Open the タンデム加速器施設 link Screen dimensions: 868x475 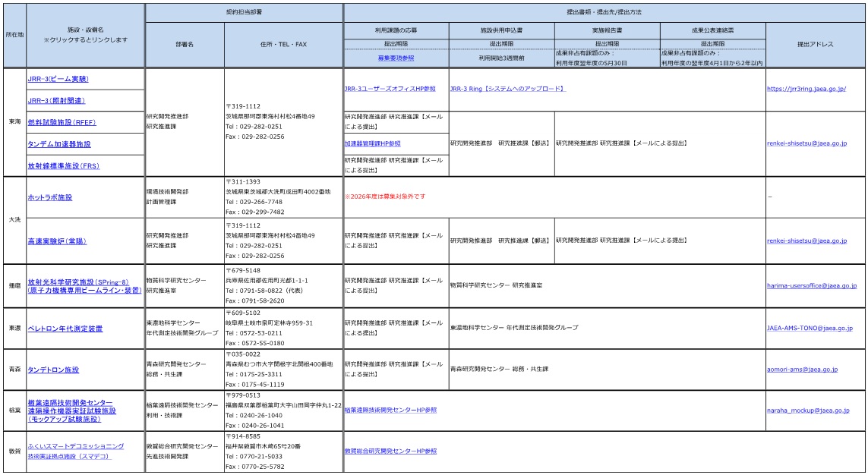click(x=58, y=143)
